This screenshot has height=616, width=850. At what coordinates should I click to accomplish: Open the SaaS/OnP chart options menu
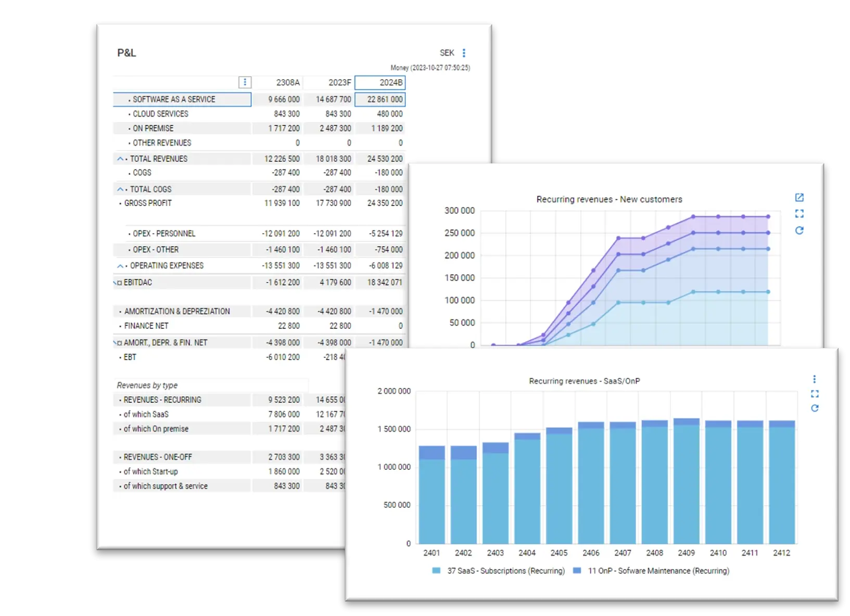tap(814, 379)
